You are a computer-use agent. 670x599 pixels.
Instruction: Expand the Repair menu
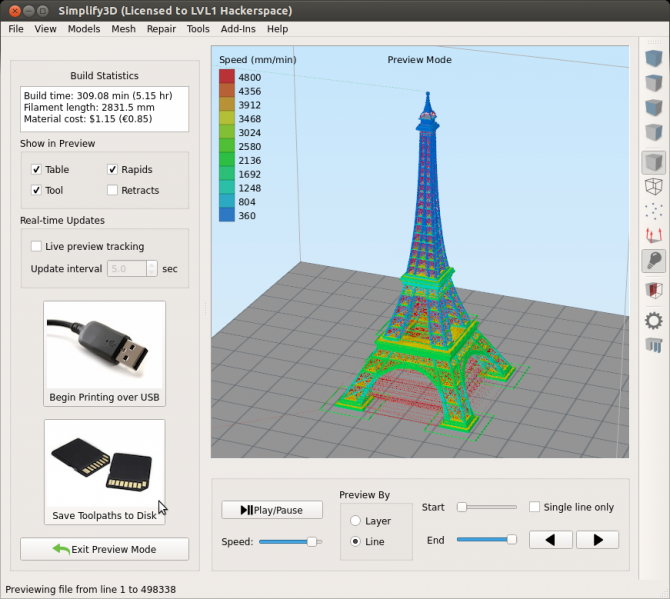point(161,29)
